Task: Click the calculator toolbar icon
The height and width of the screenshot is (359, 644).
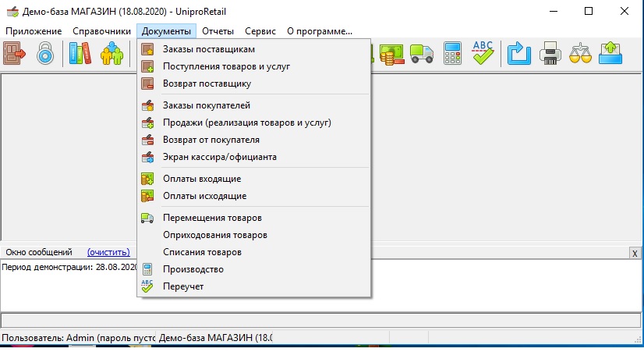Action: 452,53
